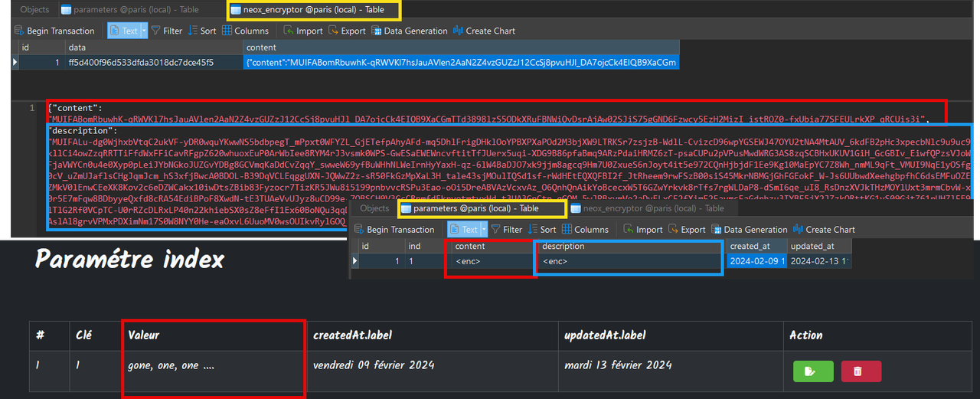Click 'updated_at' column header

click(819, 246)
